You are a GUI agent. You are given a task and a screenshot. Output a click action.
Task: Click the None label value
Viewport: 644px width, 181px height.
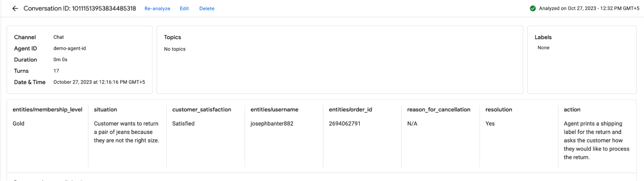(x=543, y=48)
